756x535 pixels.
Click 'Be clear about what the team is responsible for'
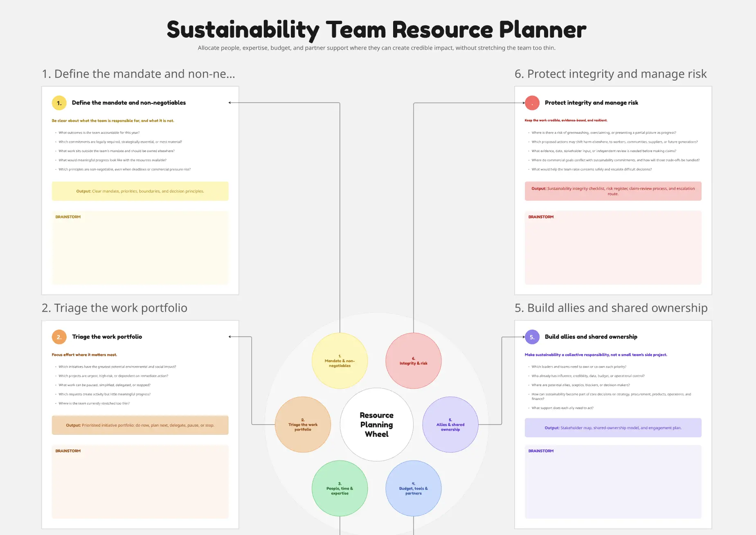click(x=113, y=121)
